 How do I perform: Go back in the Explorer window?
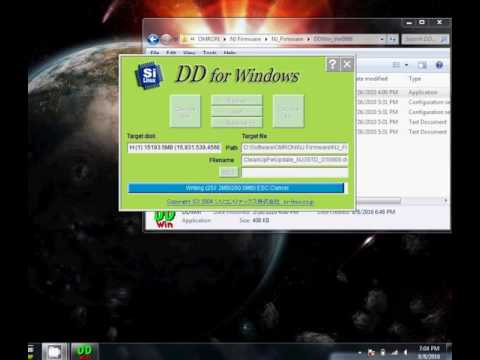coord(153,40)
